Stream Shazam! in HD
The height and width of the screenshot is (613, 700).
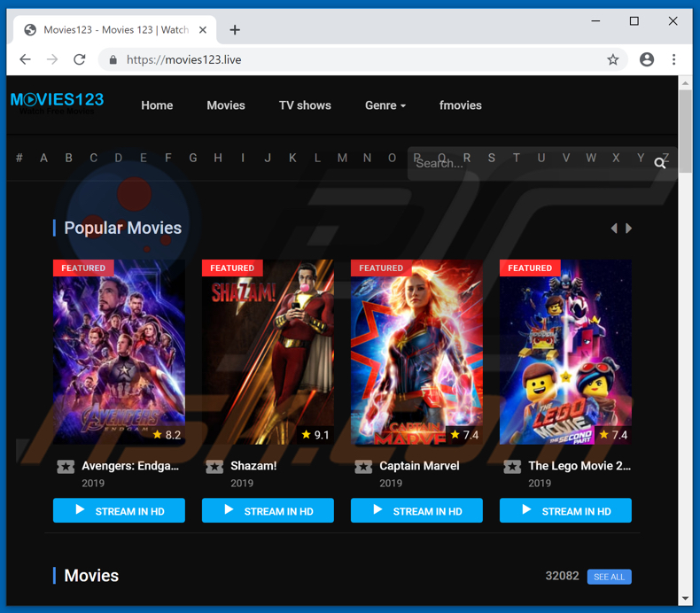[268, 510]
